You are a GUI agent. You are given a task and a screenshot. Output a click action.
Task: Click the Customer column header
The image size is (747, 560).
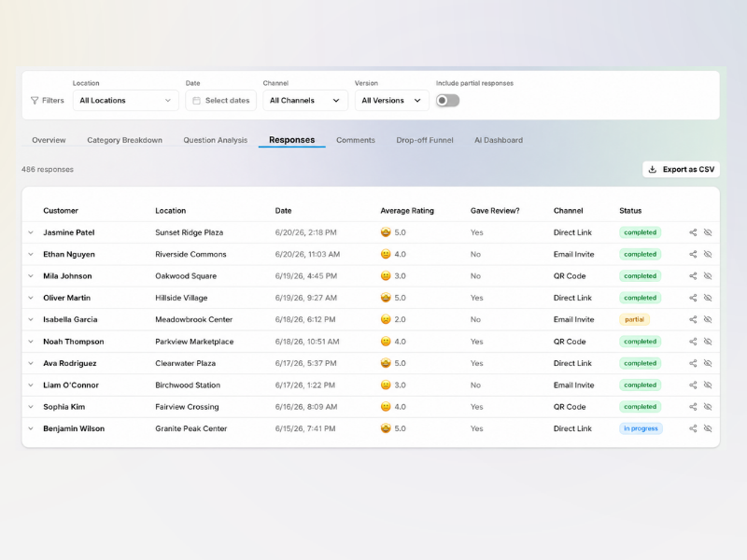coord(61,211)
